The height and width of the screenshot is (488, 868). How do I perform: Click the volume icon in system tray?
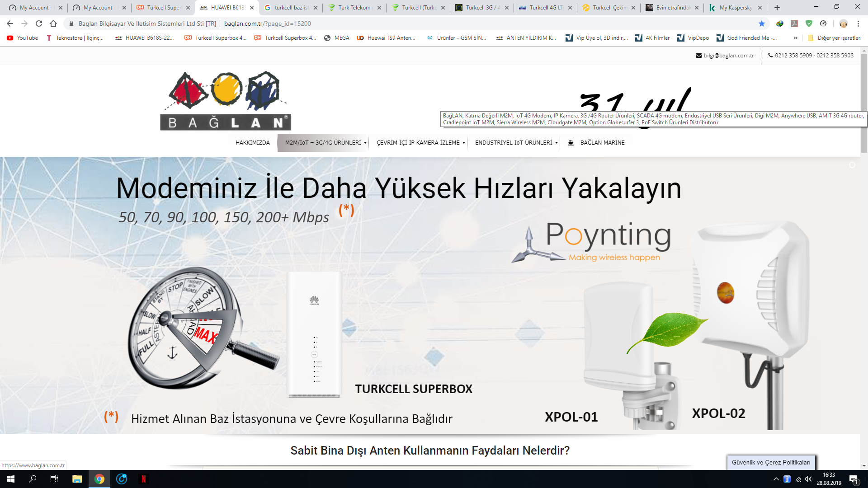(x=808, y=479)
